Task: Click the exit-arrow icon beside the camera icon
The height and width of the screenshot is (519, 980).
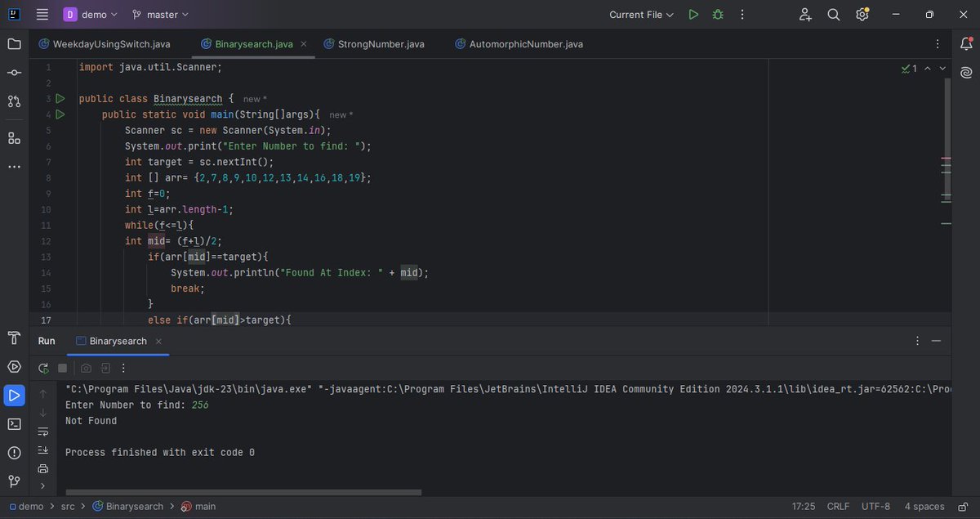Action: pos(105,368)
